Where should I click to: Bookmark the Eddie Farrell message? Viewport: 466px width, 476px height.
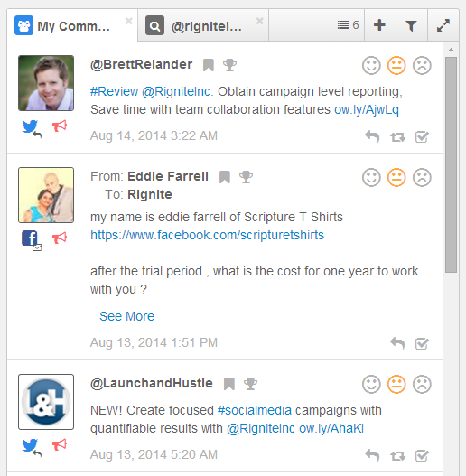tap(225, 177)
